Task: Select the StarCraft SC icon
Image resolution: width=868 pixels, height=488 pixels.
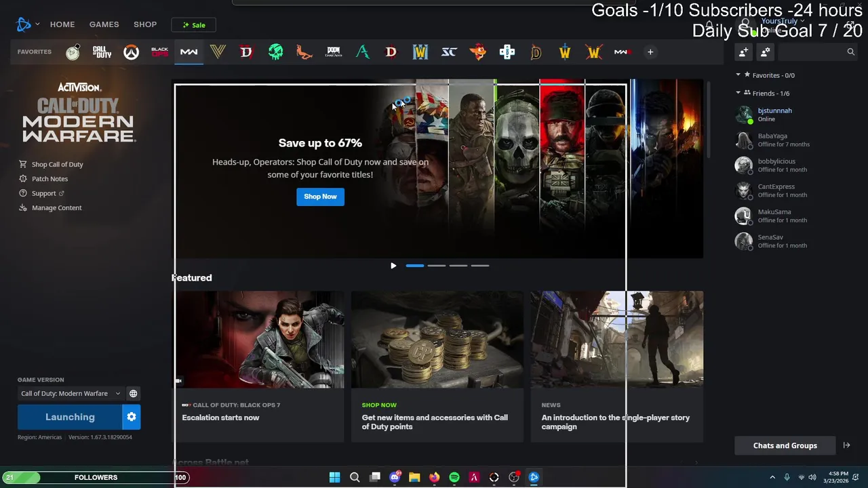Action: pyautogui.click(x=449, y=52)
